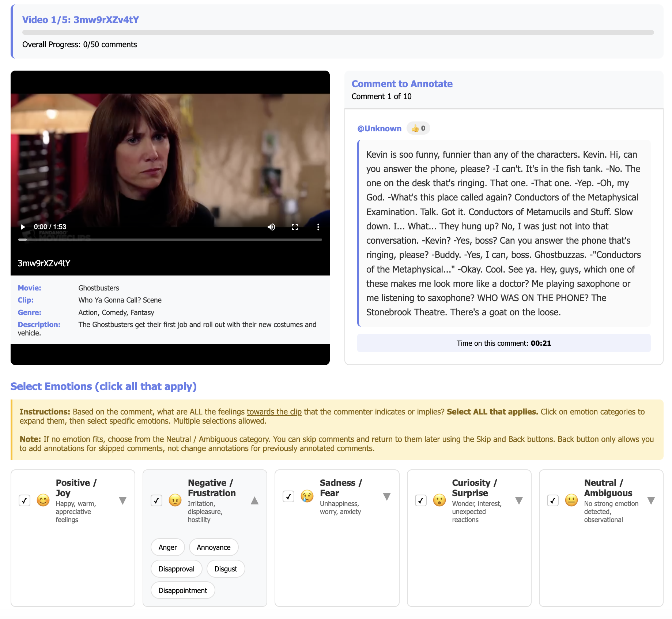Toggle the Sadness / Fear checkbox

[288, 496]
